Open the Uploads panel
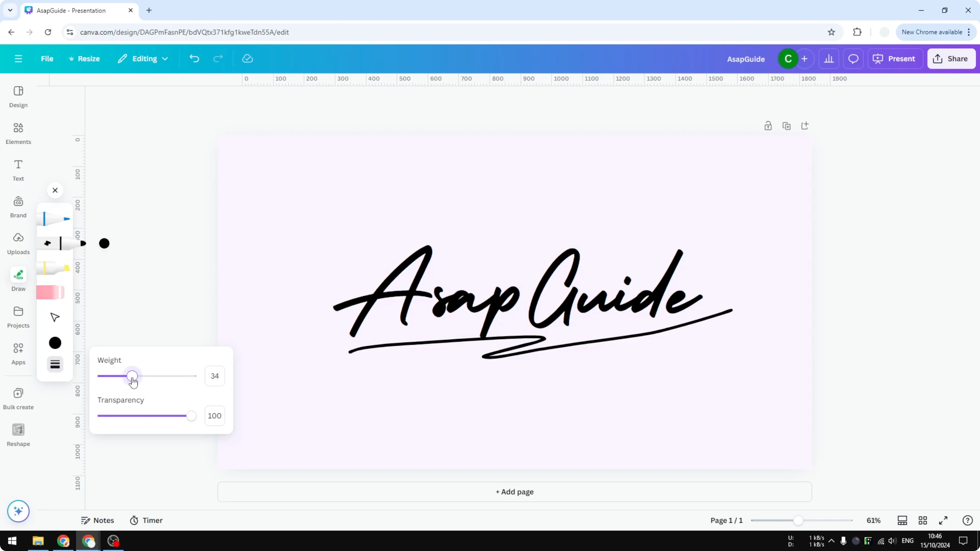This screenshot has width=980, height=551. coord(18,243)
